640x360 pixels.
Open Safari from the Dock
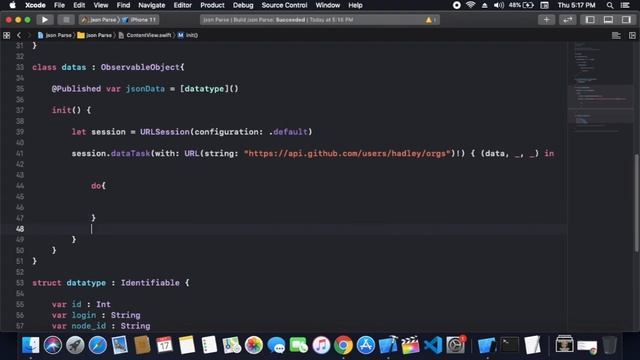click(98, 345)
